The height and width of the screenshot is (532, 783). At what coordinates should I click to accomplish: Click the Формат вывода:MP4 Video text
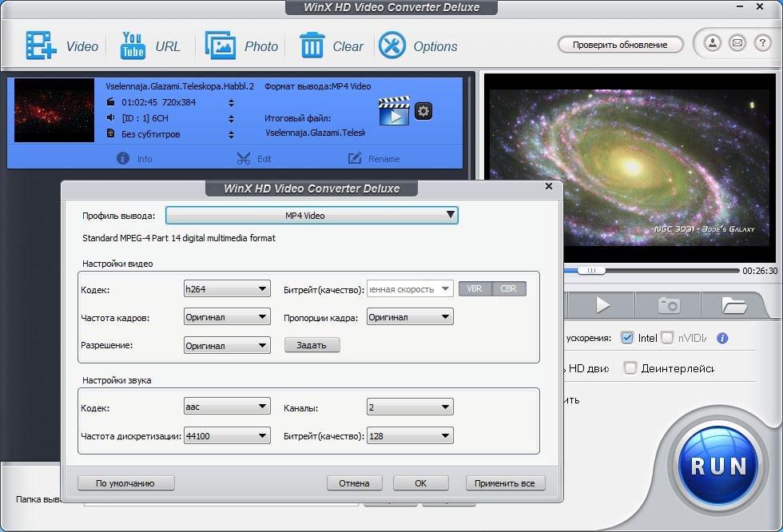click(x=318, y=86)
